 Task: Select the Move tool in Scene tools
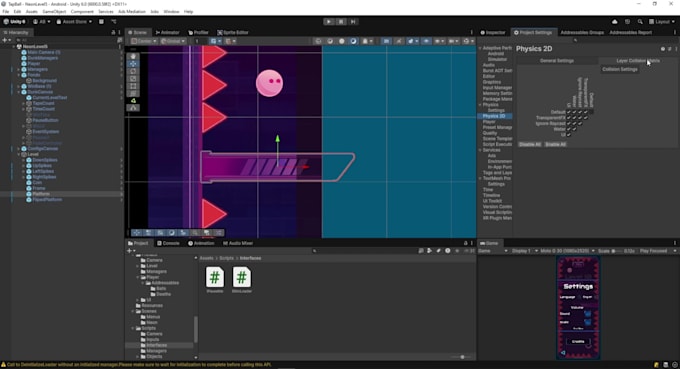133,64
